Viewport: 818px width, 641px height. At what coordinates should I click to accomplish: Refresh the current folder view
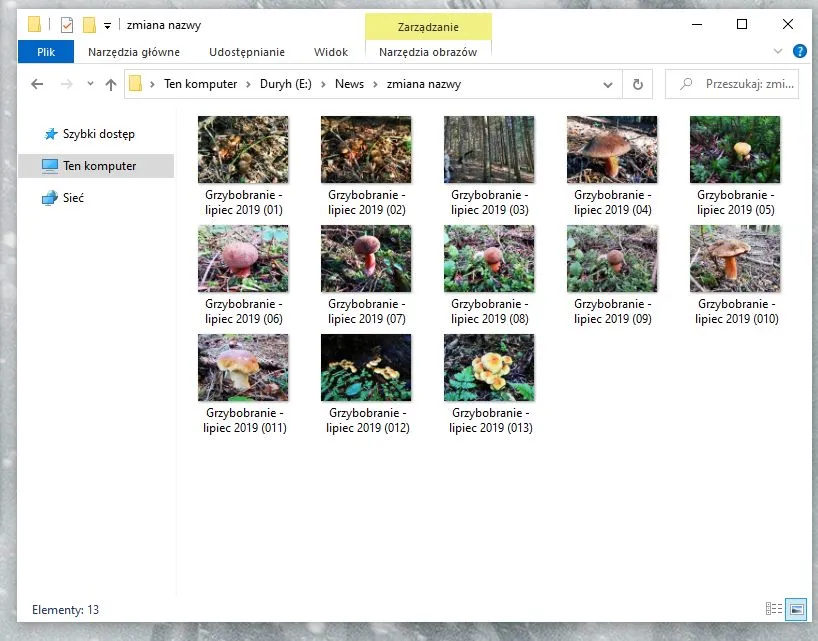639,84
